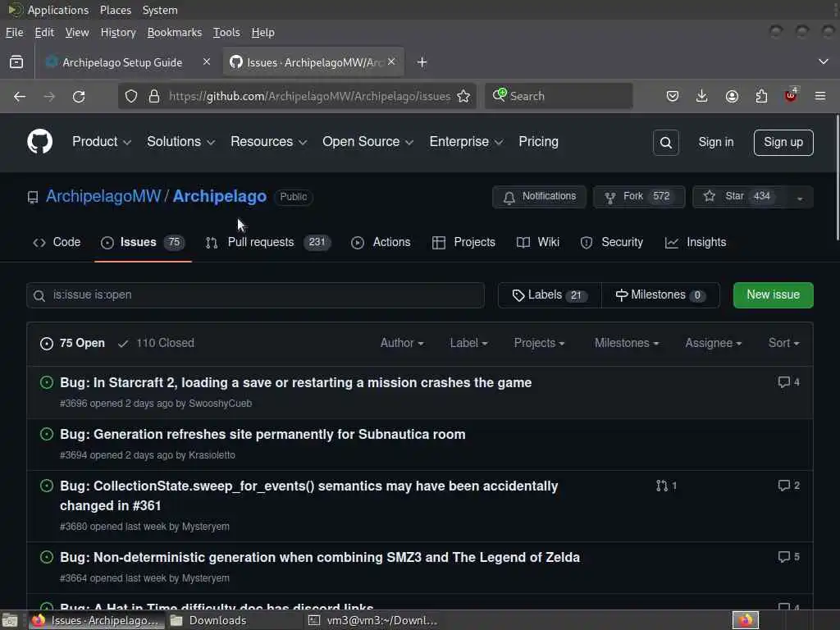Viewport: 840px width, 630px height.
Task: Close the Archipelago Setup Guide tab
Action: 207,62
